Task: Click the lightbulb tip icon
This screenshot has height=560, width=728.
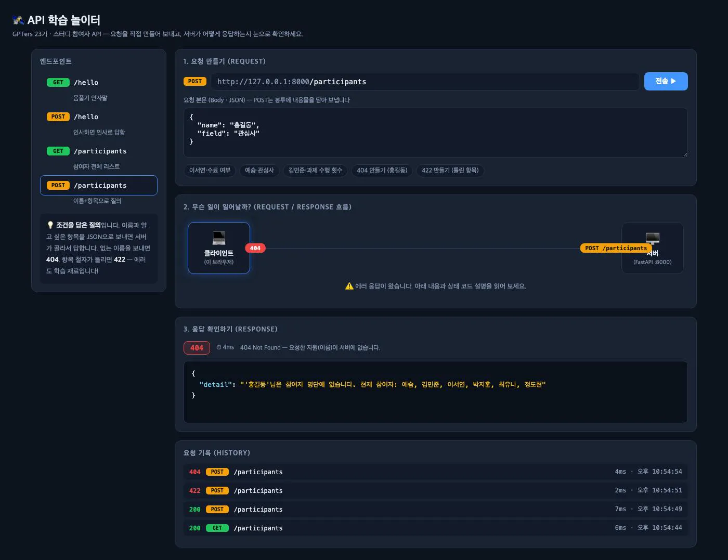Action: coord(50,225)
